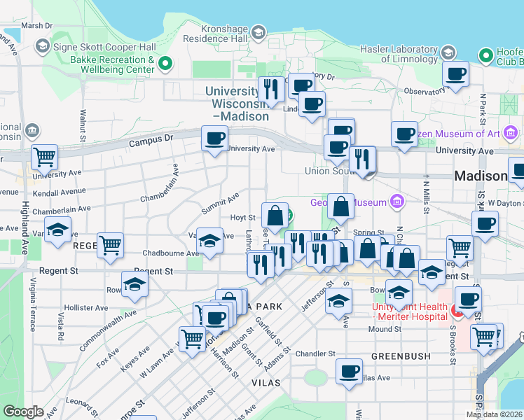Open Bakke Recreation & Wellbeing Center pin

point(165,63)
